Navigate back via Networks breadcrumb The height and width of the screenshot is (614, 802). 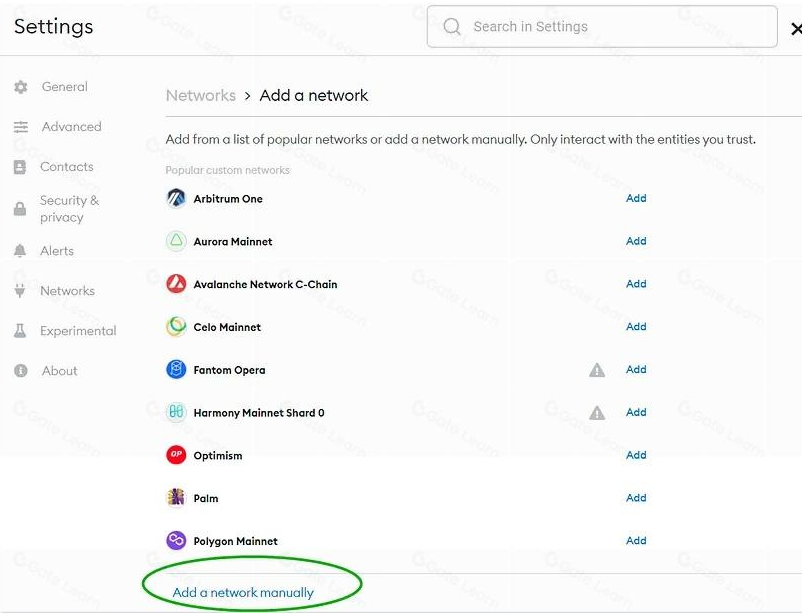[x=200, y=96]
